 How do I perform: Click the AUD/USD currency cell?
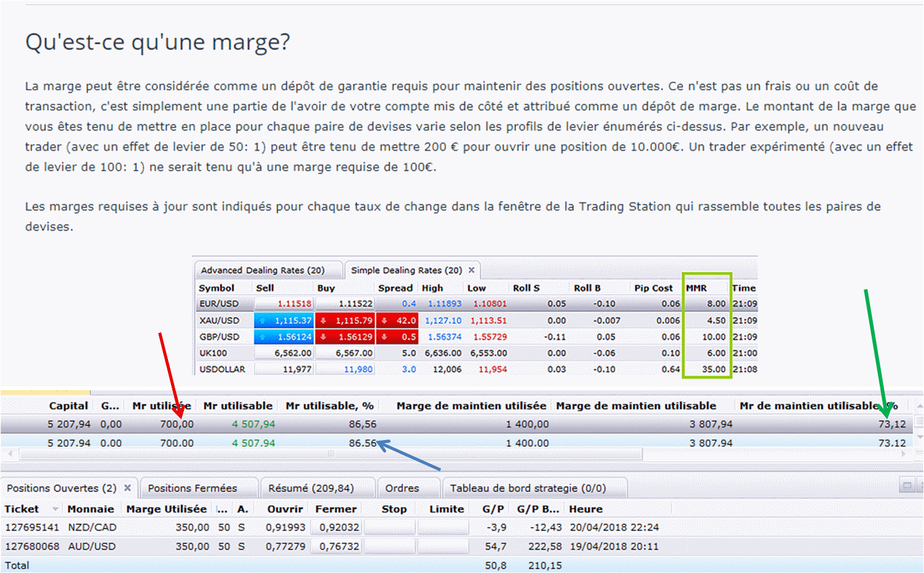tap(92, 547)
